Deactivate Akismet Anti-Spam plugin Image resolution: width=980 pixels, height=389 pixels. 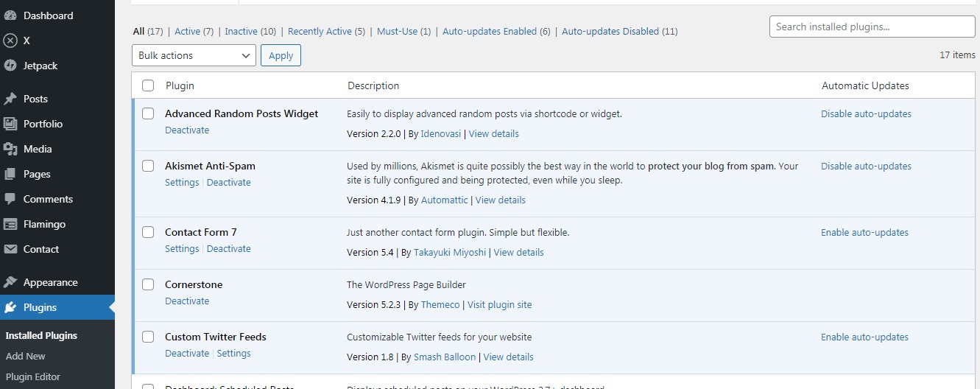pyautogui.click(x=229, y=182)
